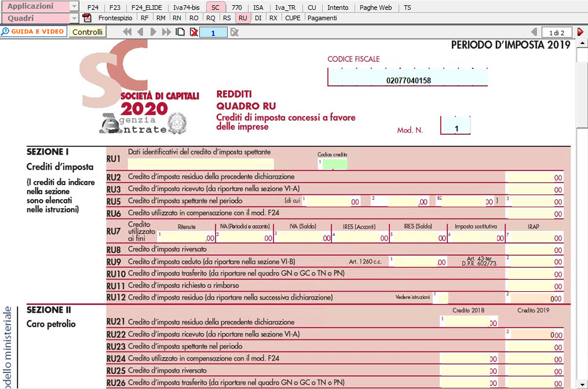
Task: Select the SC application tab
Action: click(216, 8)
